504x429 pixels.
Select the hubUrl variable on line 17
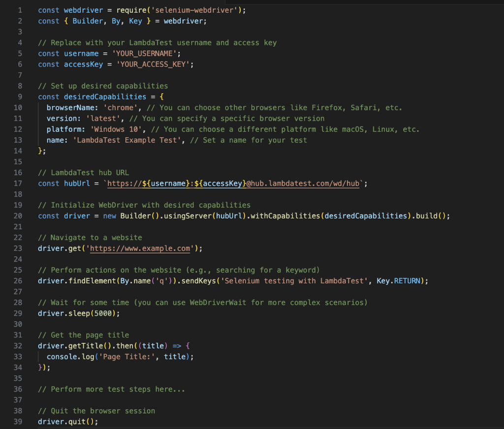coord(77,183)
